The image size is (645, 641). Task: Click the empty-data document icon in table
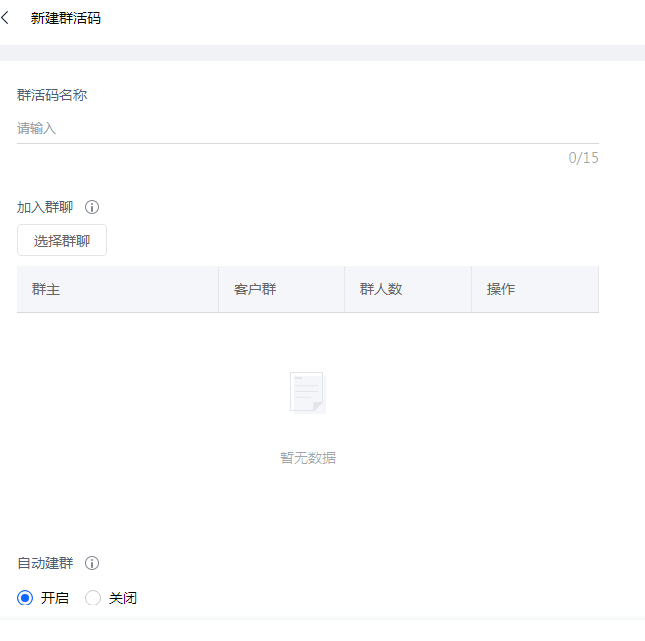(307, 392)
